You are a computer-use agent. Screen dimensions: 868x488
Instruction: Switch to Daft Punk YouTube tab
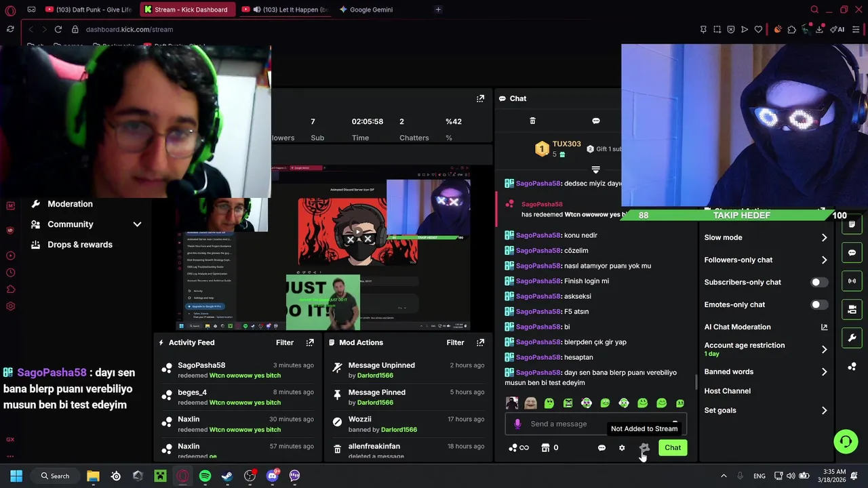[88, 9]
